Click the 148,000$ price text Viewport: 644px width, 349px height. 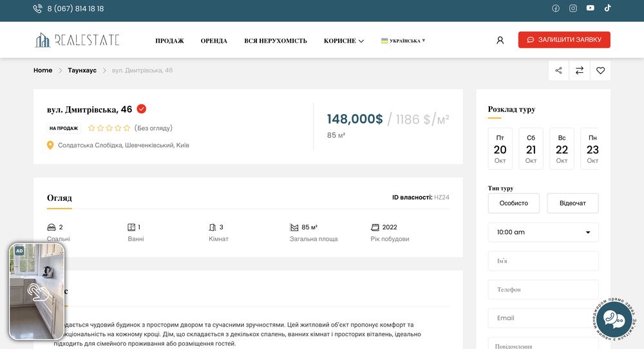(x=355, y=119)
